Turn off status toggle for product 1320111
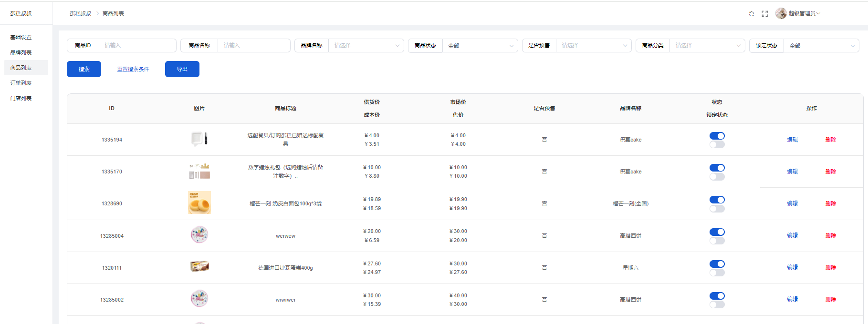 click(717, 264)
